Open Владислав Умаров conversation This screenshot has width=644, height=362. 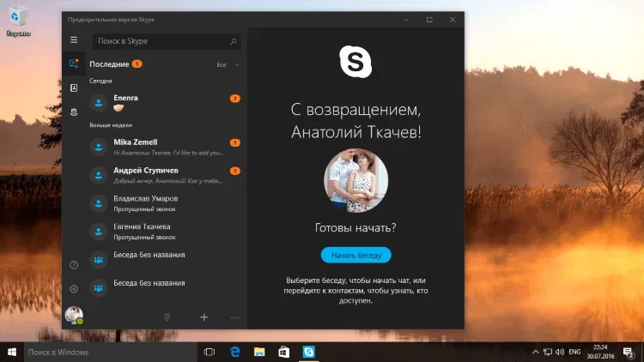pos(165,203)
